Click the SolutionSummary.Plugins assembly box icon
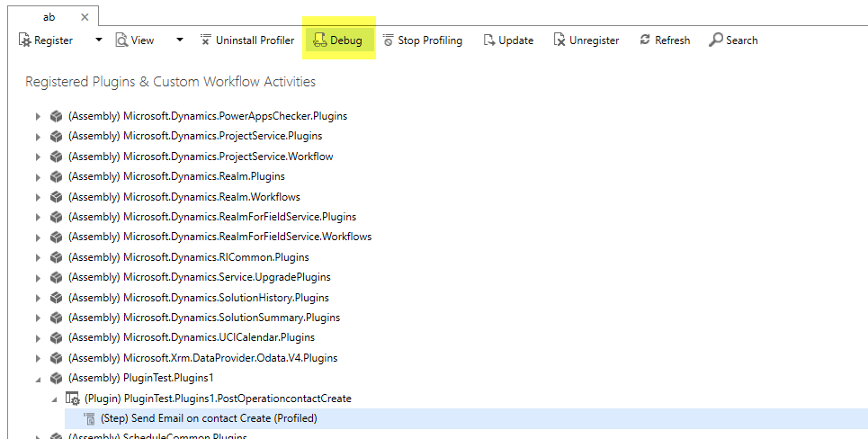Viewport: 868px width, 439px height. [x=56, y=318]
